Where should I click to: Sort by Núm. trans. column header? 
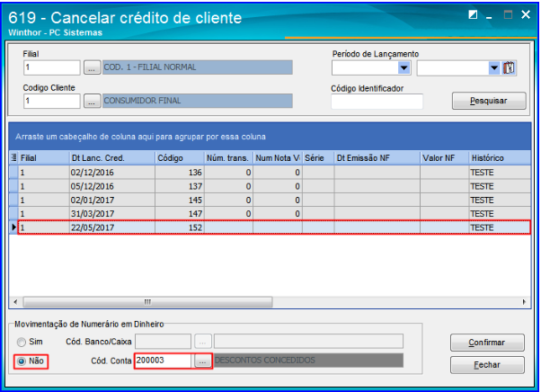(x=229, y=158)
